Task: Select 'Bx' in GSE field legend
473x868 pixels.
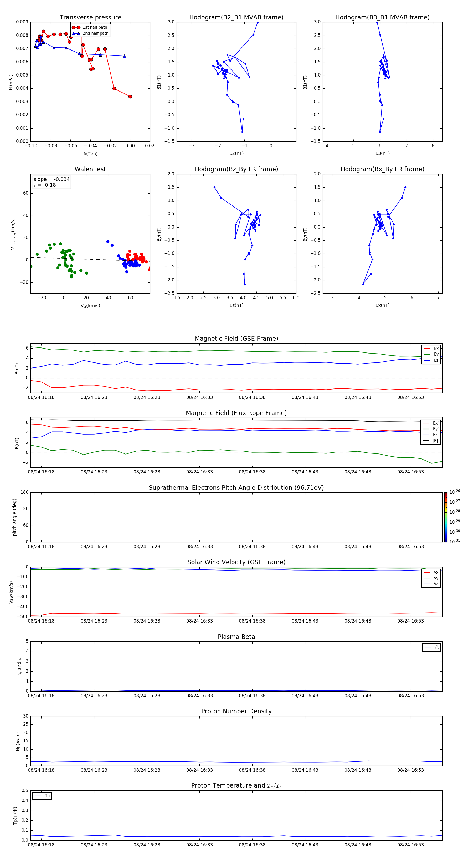Action: pos(431,349)
